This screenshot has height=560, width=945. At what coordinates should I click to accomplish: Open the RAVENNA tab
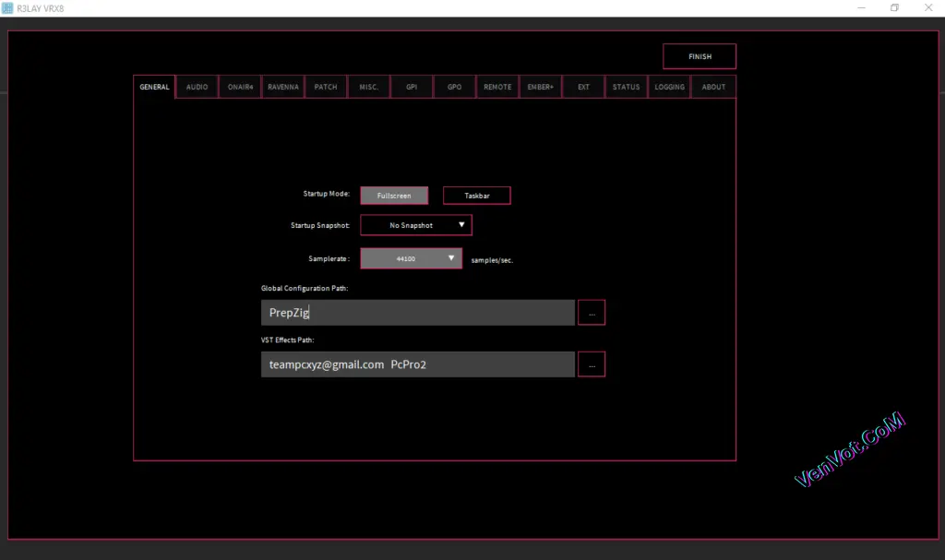pyautogui.click(x=283, y=87)
